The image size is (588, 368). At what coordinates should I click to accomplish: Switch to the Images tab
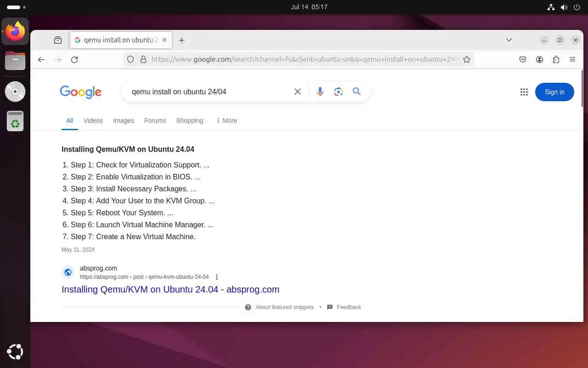(x=124, y=121)
